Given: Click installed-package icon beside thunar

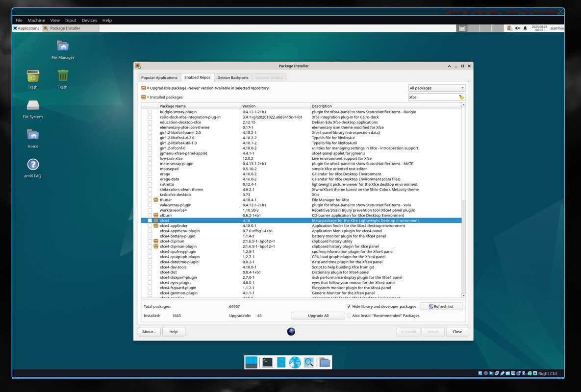Looking at the screenshot, I should click(156, 200).
